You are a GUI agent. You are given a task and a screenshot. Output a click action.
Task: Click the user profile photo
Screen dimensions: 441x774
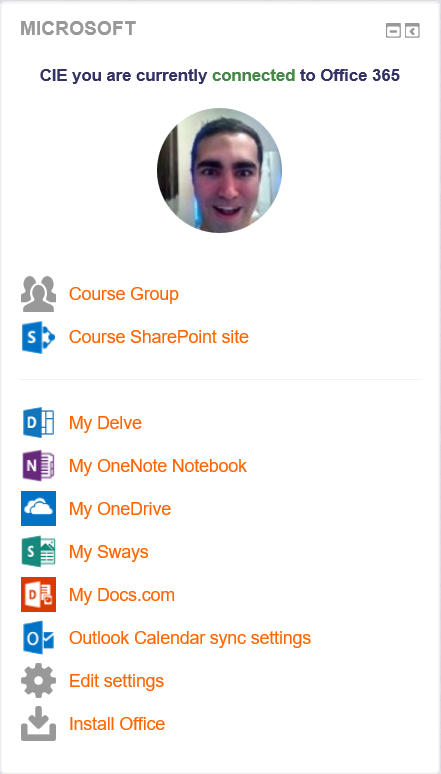219,170
